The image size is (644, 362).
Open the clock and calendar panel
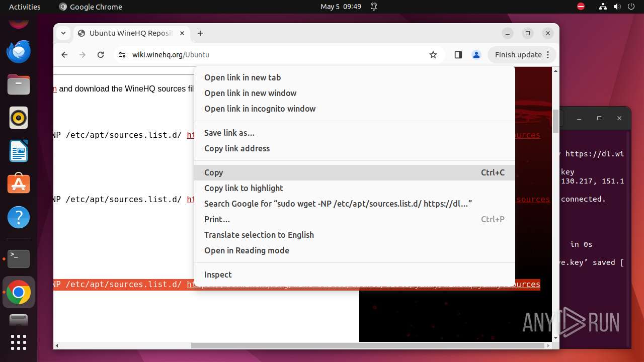(x=341, y=7)
